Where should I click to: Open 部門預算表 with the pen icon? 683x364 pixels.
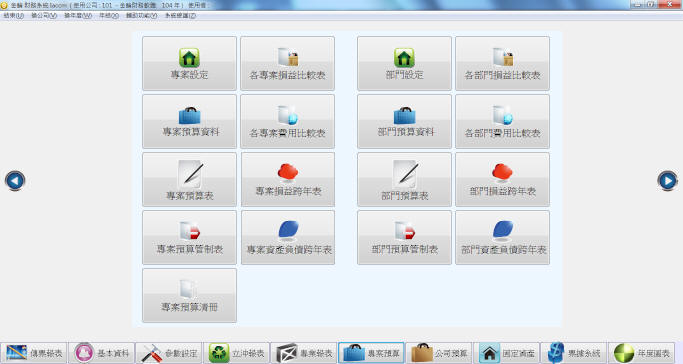pyautogui.click(x=404, y=179)
